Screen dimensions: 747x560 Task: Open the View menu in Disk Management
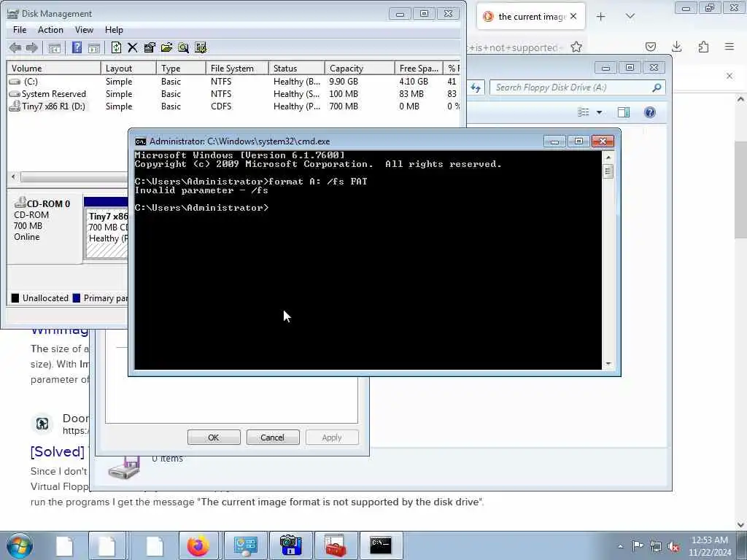pos(84,29)
